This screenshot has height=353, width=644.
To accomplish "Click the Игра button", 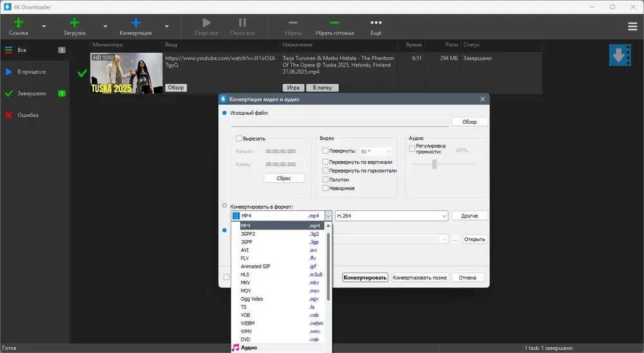I will coord(293,88).
